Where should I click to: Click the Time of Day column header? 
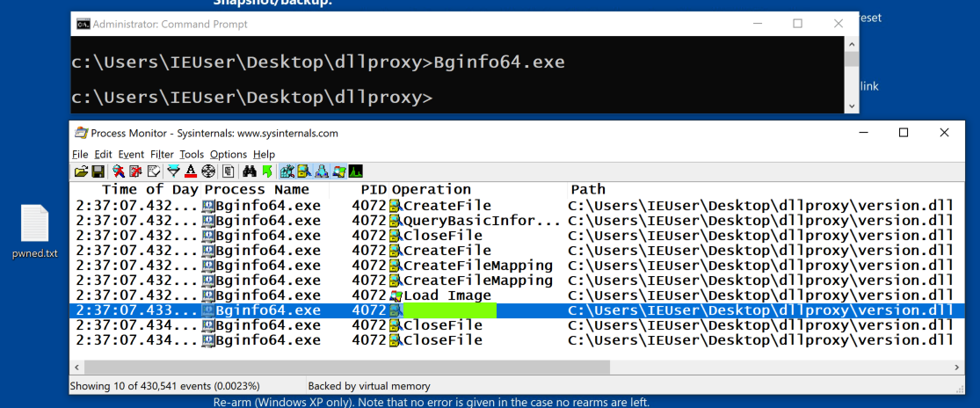[149, 189]
